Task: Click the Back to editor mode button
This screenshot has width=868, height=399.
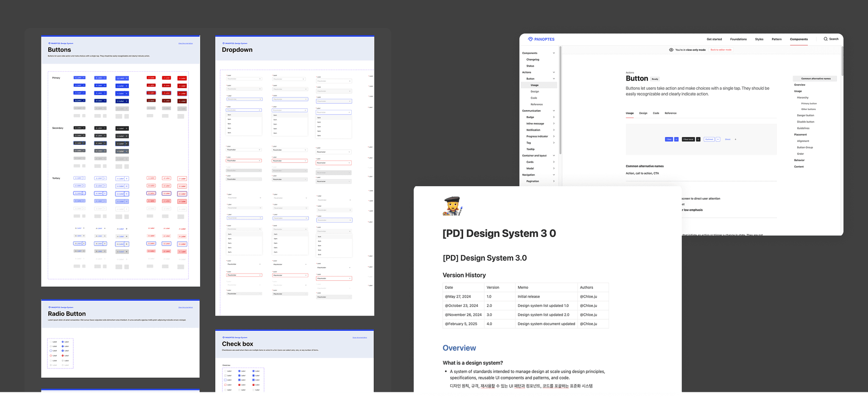Action: click(721, 50)
